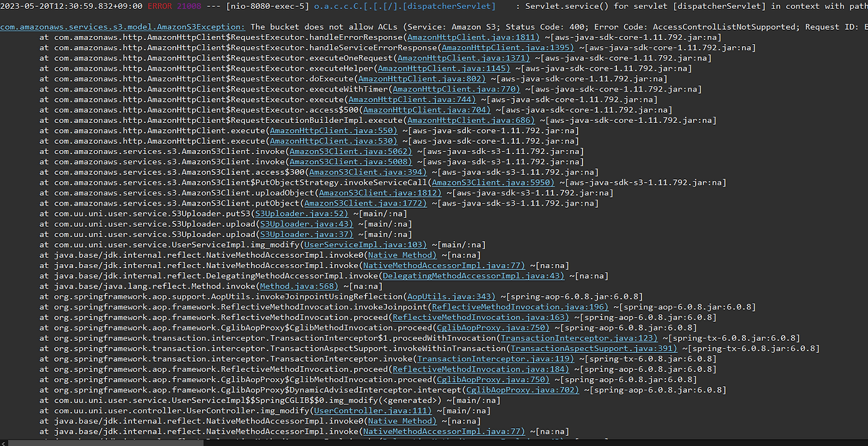This screenshot has width=868, height=446.
Task: Go to TransactionAspectSupport.java:391
Action: click(x=593, y=348)
